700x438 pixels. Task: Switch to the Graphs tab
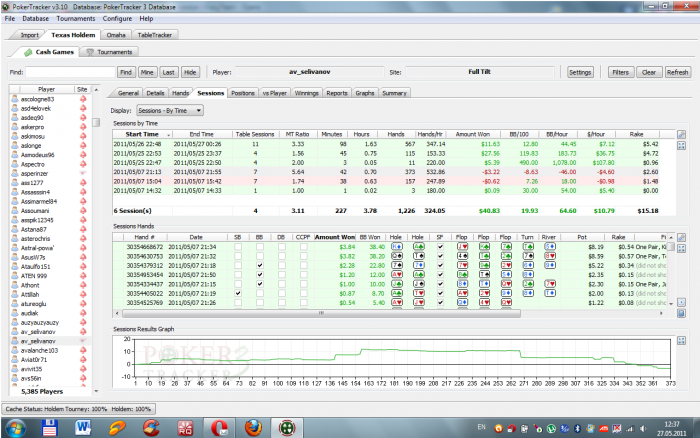(364, 92)
